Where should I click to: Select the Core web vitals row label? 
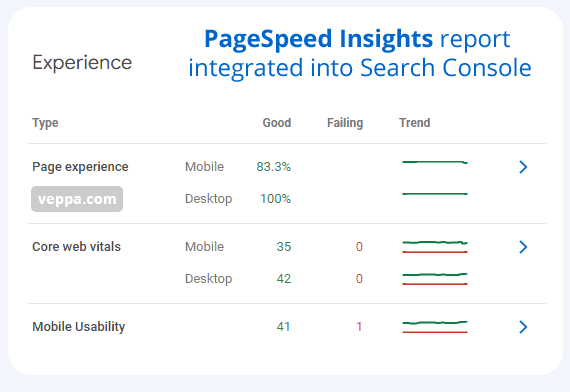[x=76, y=247]
